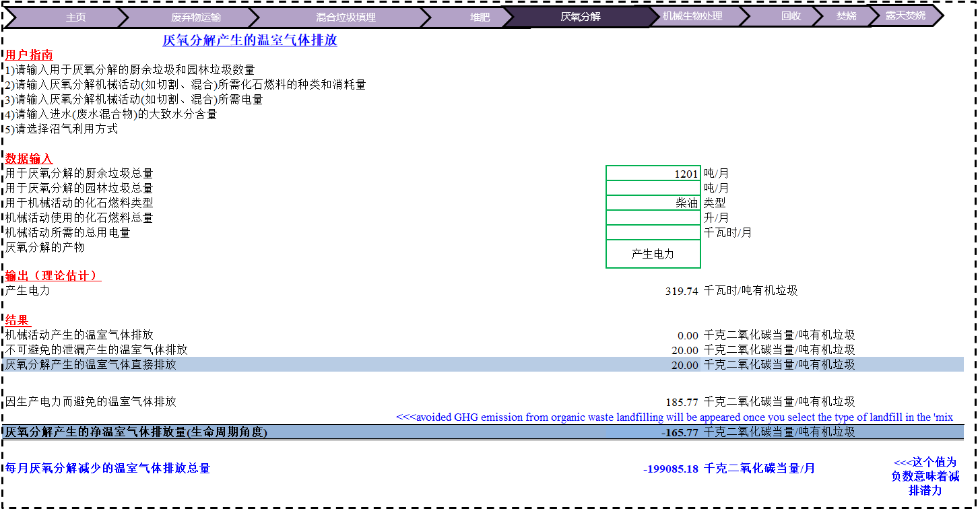Click the monthly total value -199085.18

[671, 469]
